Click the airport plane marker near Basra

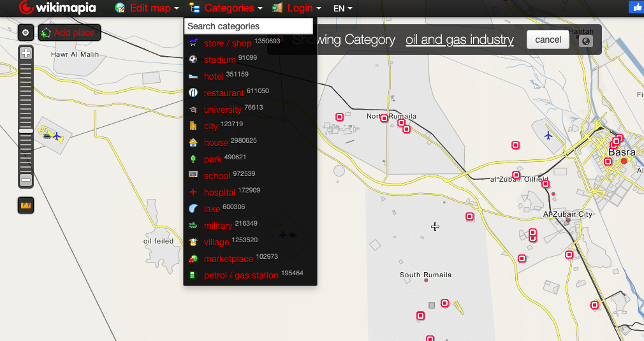(548, 135)
